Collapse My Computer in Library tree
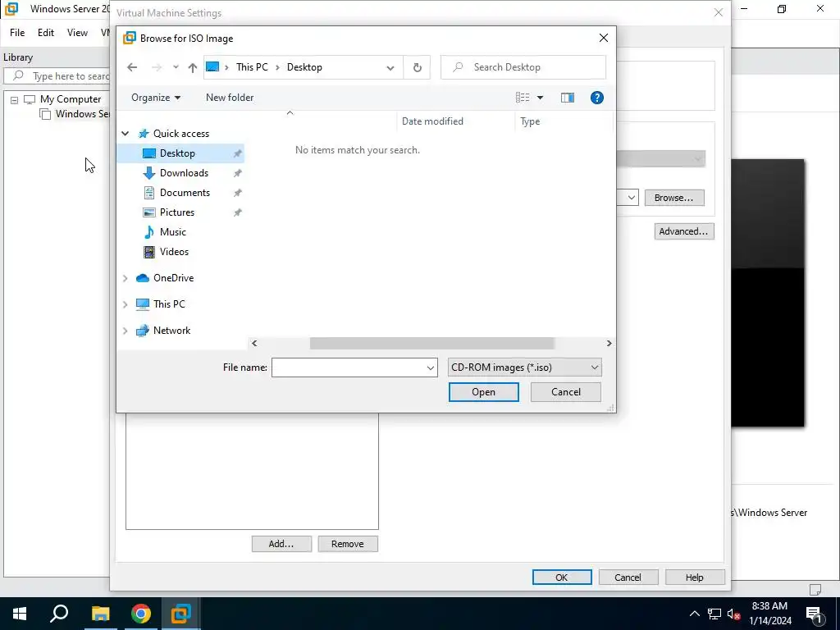Viewport: 840px width, 630px height. tap(15, 99)
